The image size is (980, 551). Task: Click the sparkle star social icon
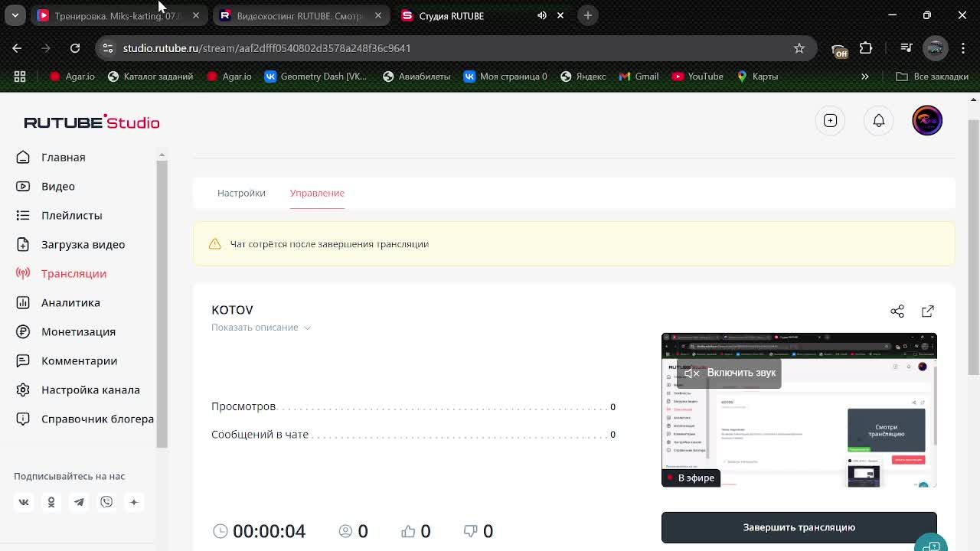pos(134,502)
